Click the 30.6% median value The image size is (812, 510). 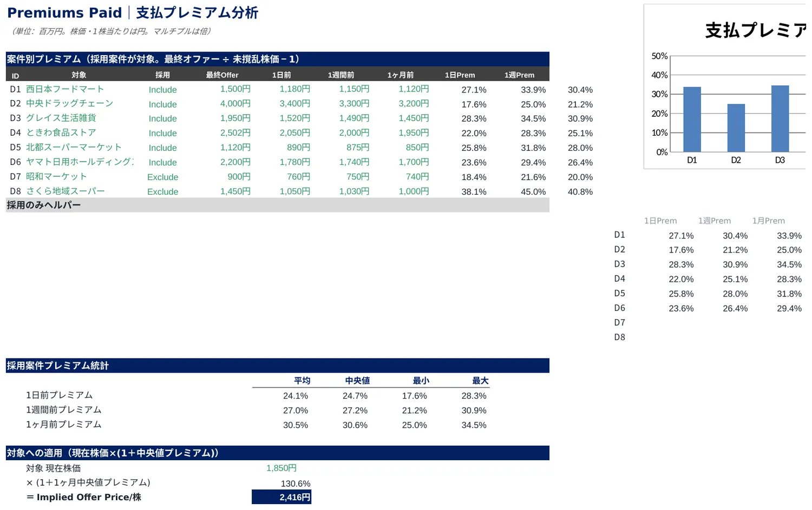tap(355, 425)
